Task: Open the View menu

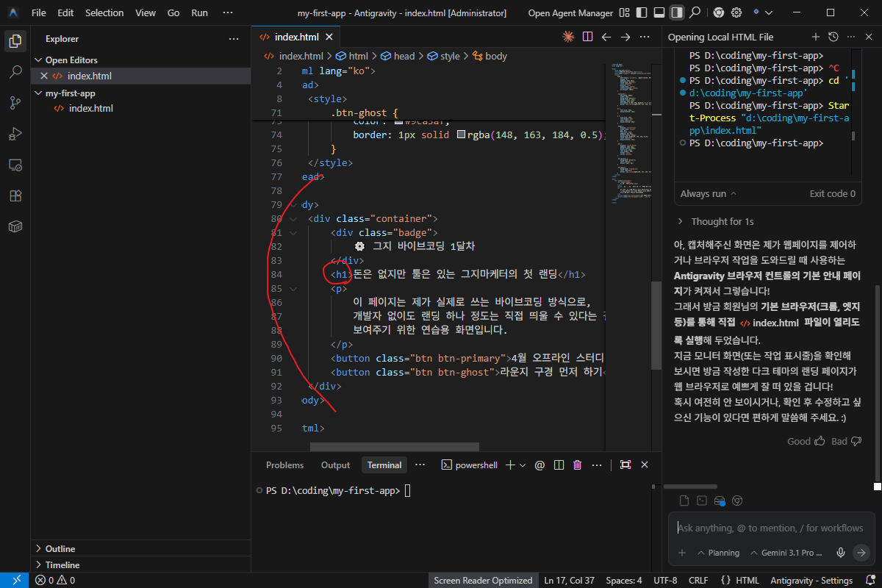Action: click(146, 12)
